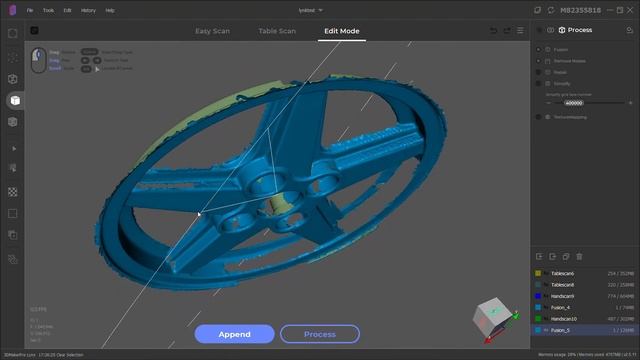Open the Tools menu
The image size is (640, 360).
[48, 10]
